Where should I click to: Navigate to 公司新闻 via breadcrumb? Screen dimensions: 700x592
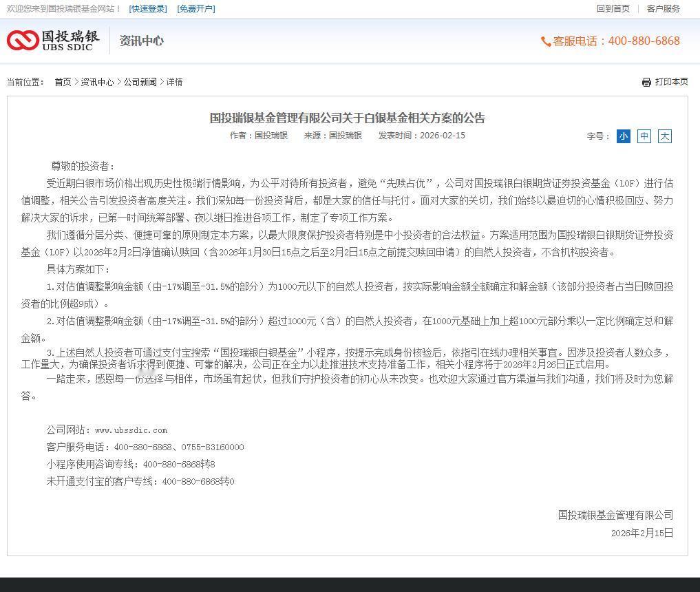tap(140, 82)
